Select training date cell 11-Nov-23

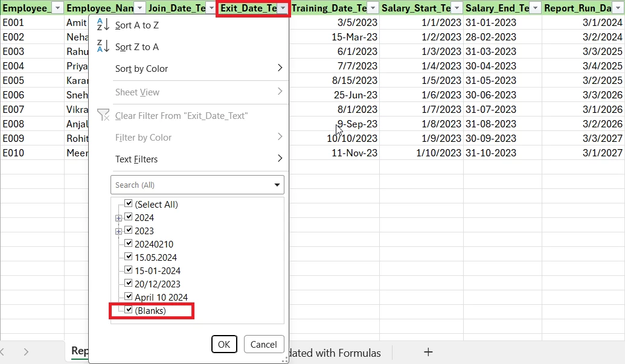click(x=335, y=153)
